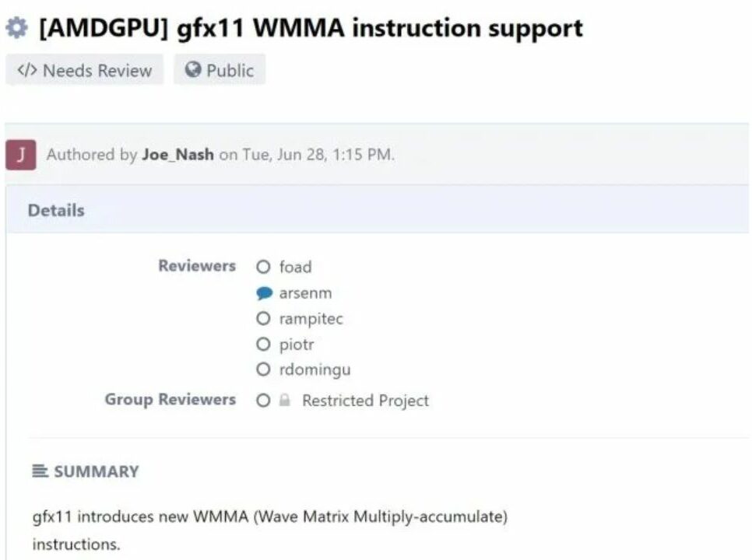Click the status circle beside Restricted Project
The width and height of the screenshot is (752, 560).
click(263, 400)
